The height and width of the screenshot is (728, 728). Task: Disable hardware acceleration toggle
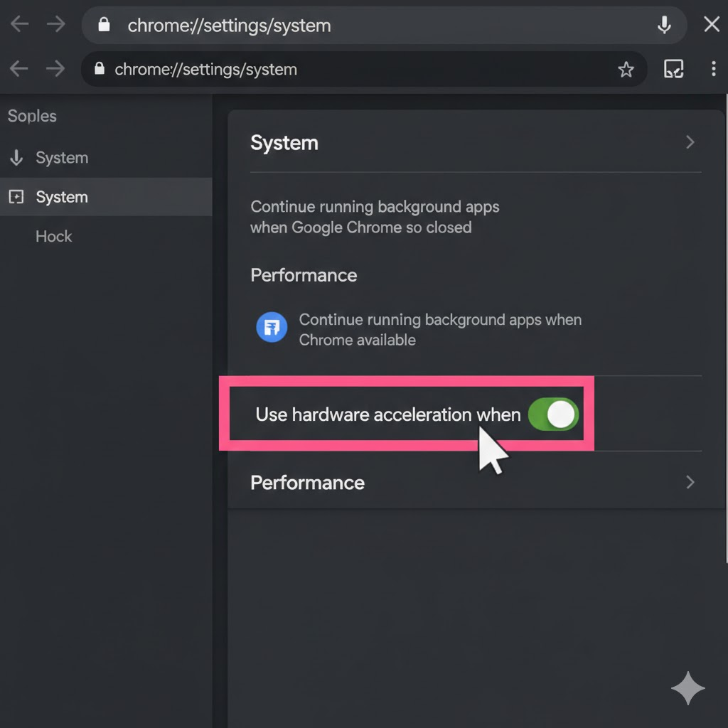click(x=554, y=414)
